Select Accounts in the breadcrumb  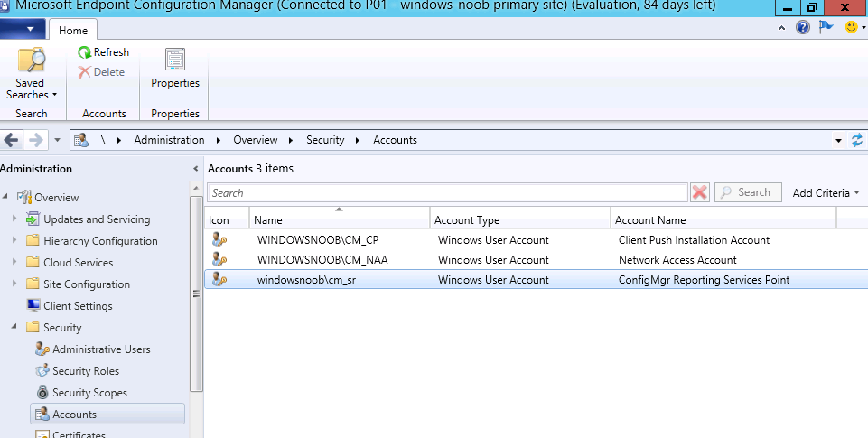coord(395,140)
